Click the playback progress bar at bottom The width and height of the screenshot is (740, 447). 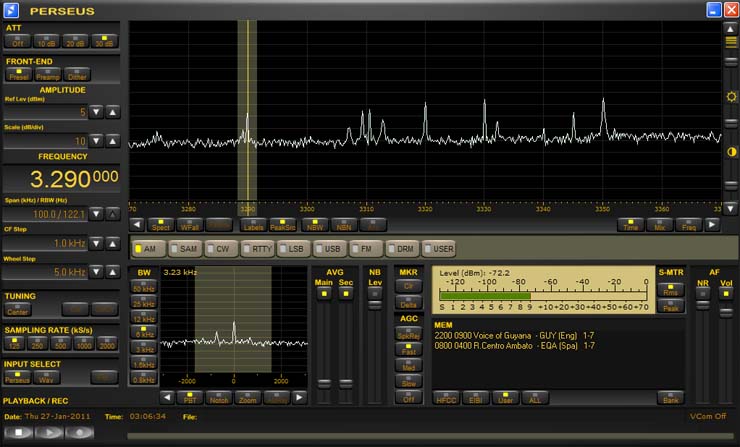point(432,436)
